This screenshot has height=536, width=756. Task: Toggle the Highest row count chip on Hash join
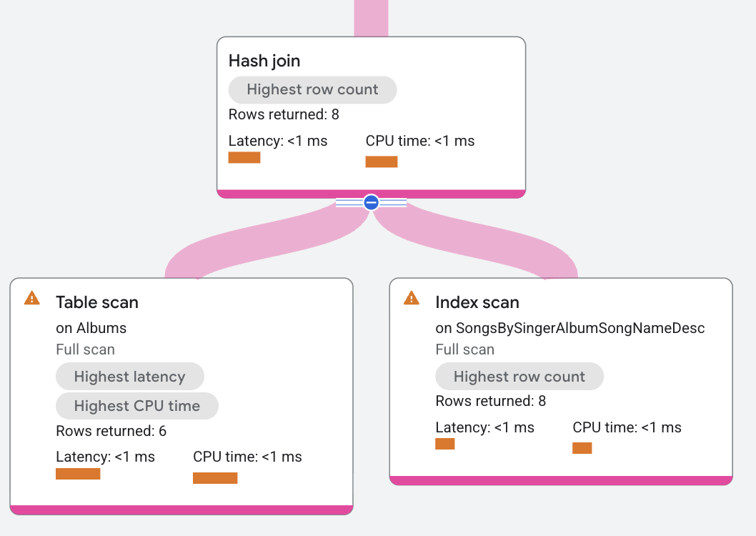coord(312,89)
